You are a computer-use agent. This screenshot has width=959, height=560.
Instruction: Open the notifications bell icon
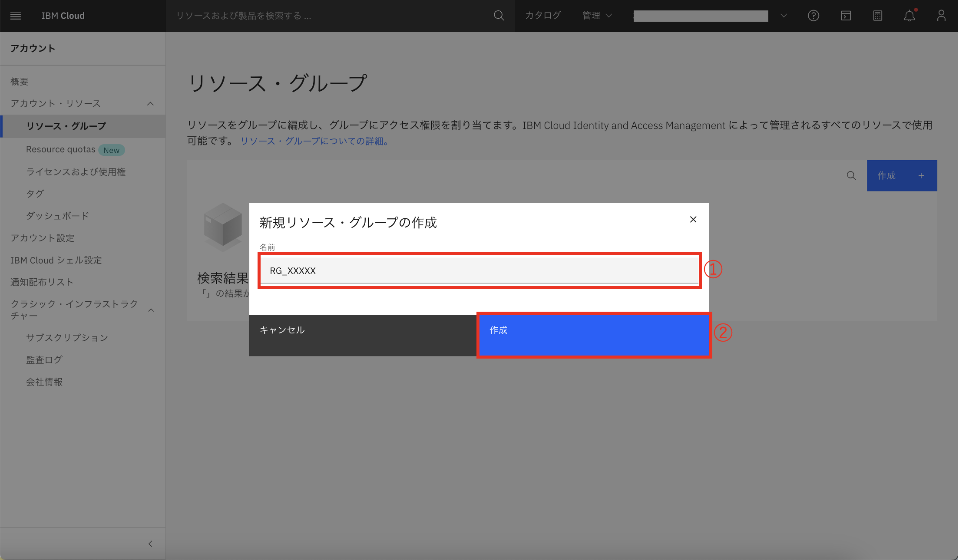pyautogui.click(x=909, y=16)
